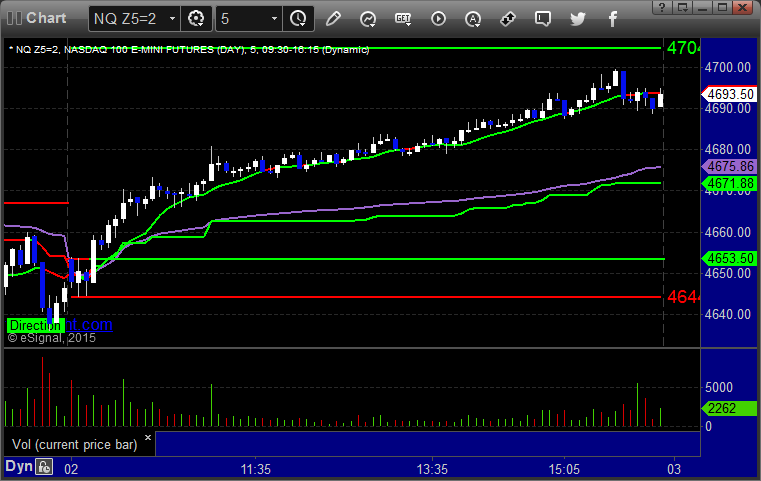The image size is (761, 481).
Task: Open the chart settings gear icon
Action: [x=196, y=19]
